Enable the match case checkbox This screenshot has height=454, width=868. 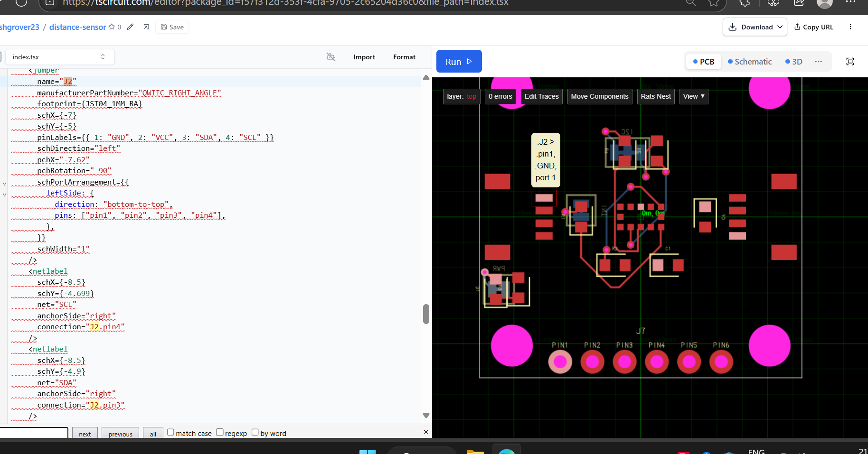coord(170,432)
